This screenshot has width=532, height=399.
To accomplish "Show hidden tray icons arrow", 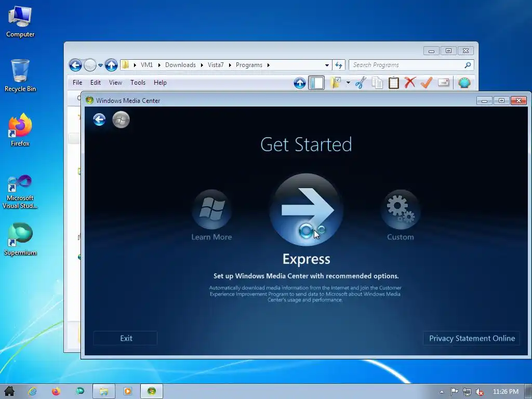I will tap(442, 392).
